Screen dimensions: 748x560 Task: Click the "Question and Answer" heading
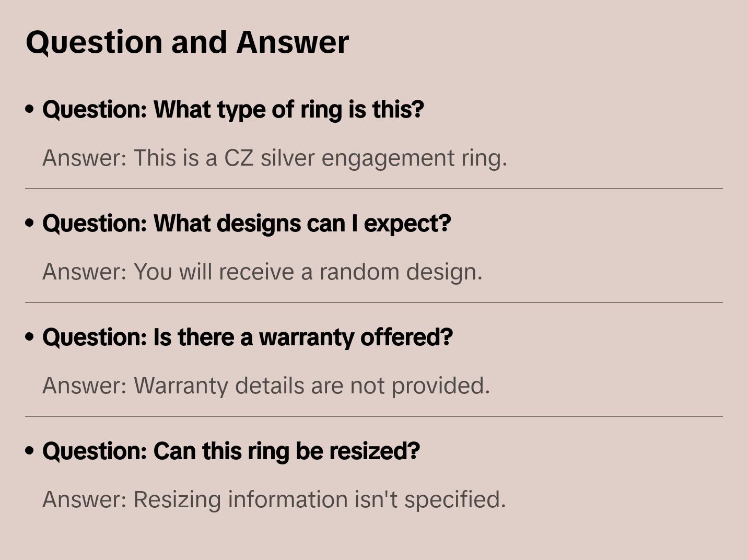pos(187,42)
